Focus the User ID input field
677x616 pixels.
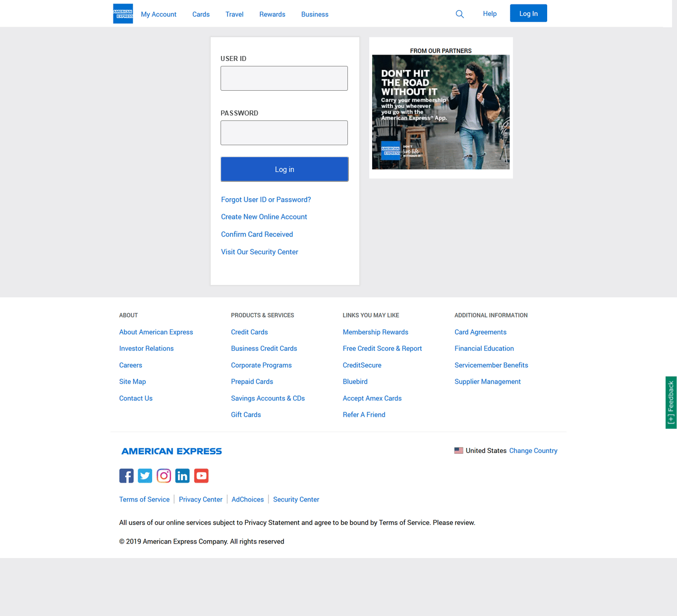click(x=284, y=78)
